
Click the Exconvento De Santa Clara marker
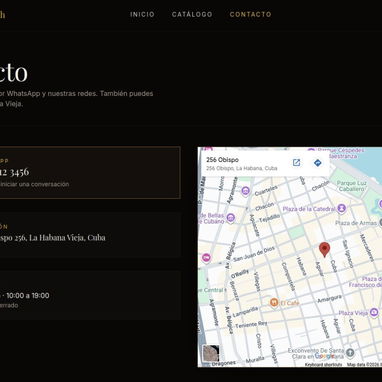pyautogui.click(x=350, y=353)
